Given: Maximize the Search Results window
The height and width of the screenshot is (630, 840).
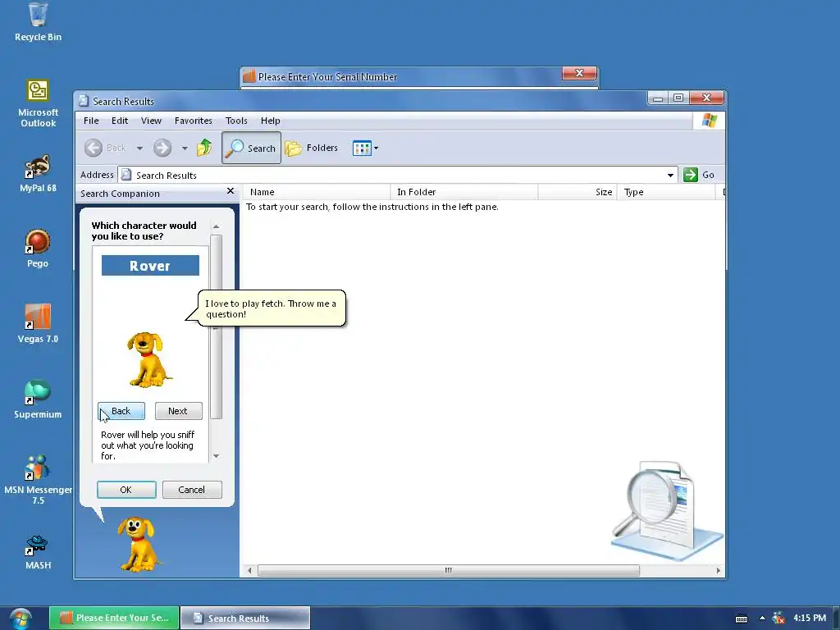Looking at the screenshot, I should coord(678,98).
